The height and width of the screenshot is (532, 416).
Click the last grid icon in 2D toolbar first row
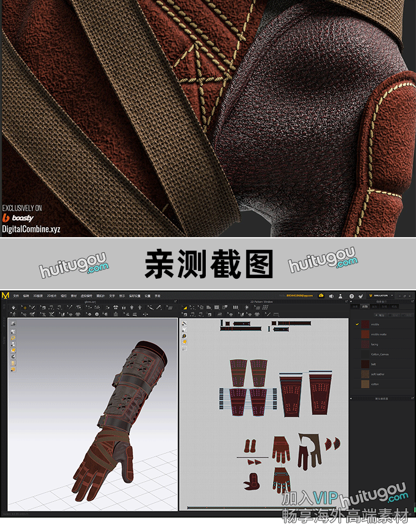pos(266,308)
